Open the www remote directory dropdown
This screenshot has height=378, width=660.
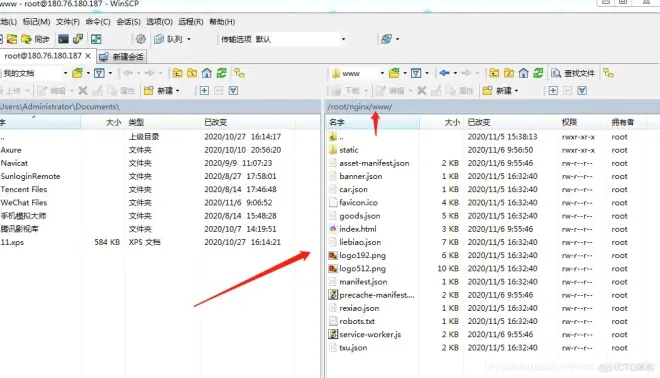pyautogui.click(x=382, y=73)
